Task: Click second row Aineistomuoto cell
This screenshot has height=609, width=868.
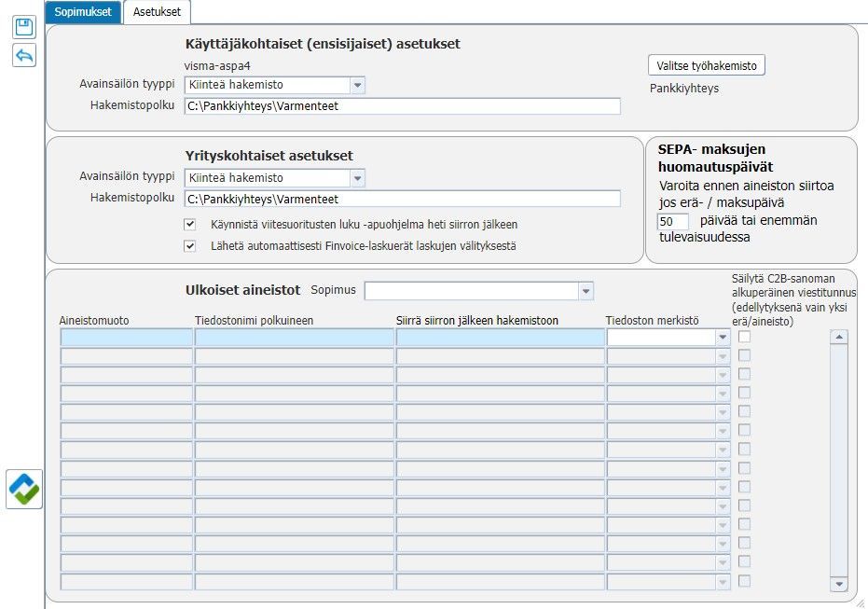Action: pos(126,356)
